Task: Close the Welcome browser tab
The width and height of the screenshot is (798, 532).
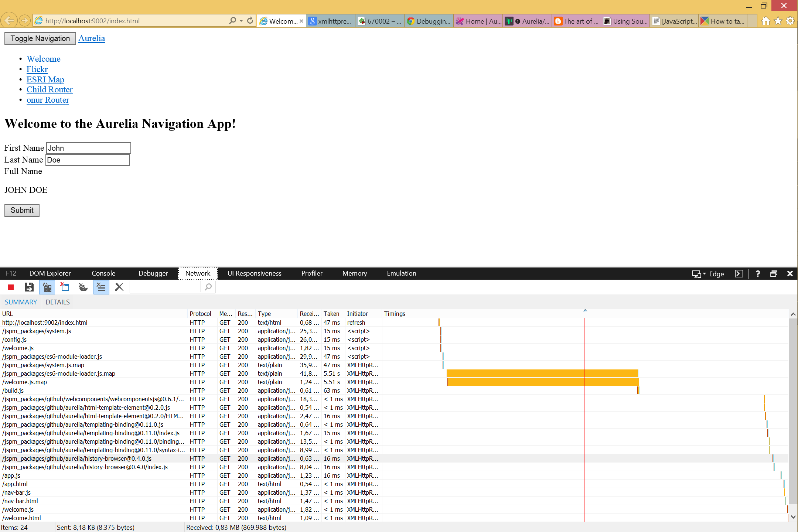Action: pyautogui.click(x=301, y=21)
